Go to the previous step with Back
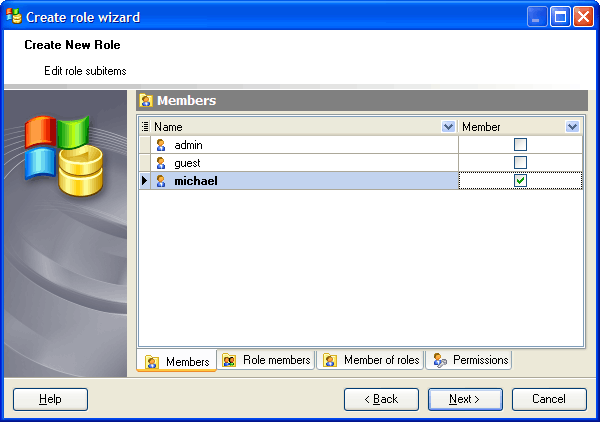600x422 pixels. click(x=382, y=399)
